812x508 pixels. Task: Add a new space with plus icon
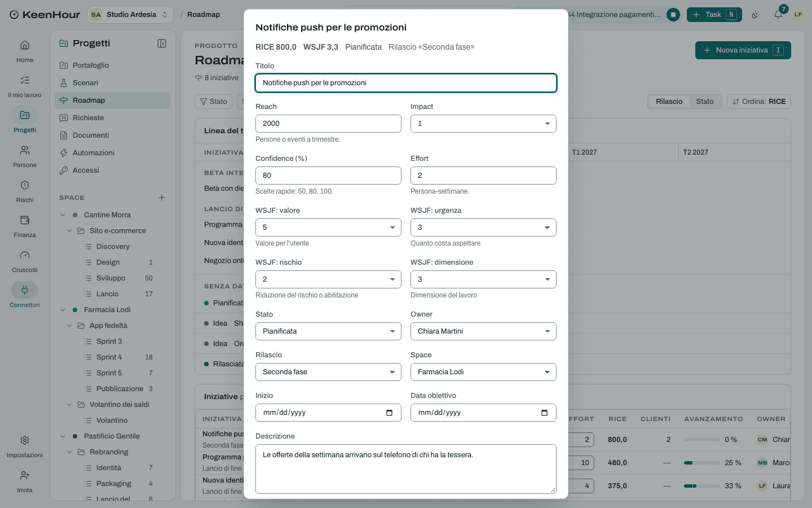pos(162,198)
